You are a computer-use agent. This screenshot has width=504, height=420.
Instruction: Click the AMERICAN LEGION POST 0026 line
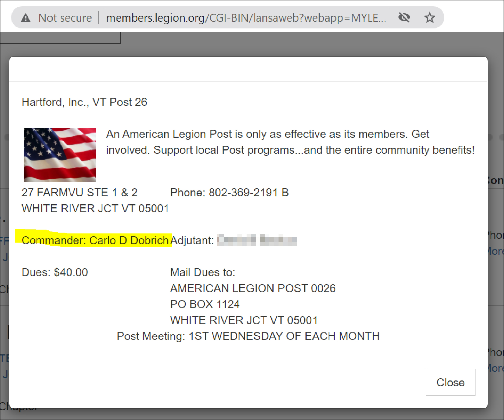tap(253, 288)
